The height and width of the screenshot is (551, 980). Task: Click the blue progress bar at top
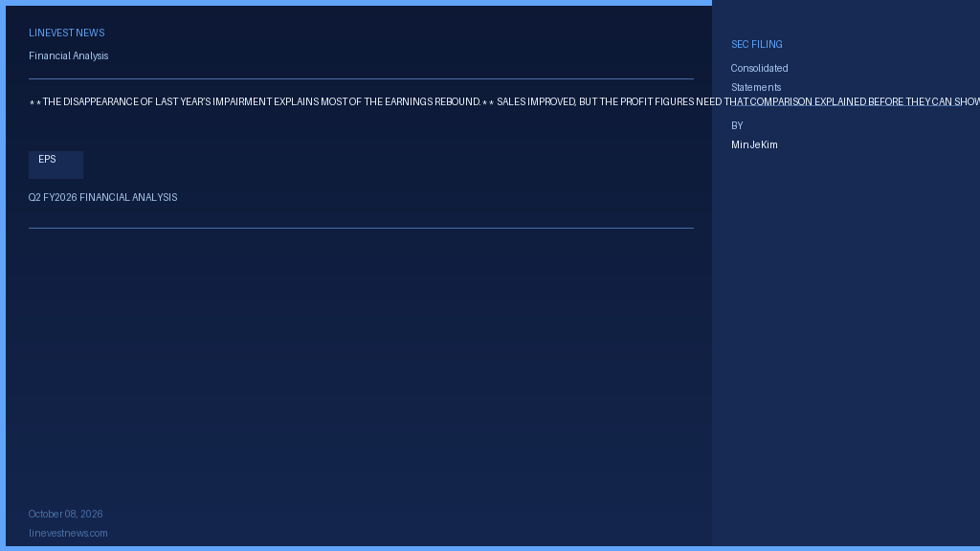point(356,3)
